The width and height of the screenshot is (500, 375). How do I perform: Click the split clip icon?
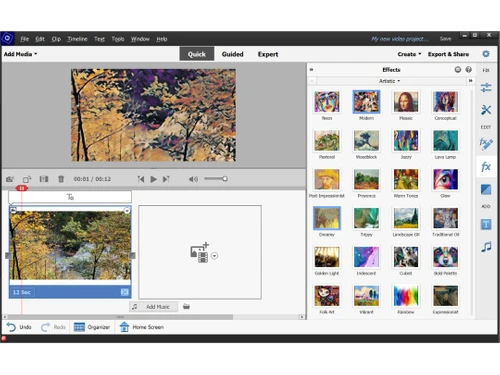point(44,179)
